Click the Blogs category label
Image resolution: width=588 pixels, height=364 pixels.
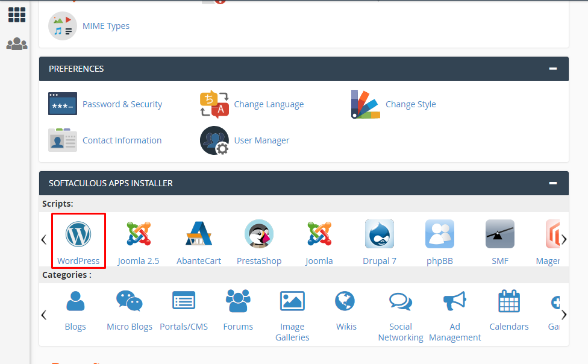point(75,327)
